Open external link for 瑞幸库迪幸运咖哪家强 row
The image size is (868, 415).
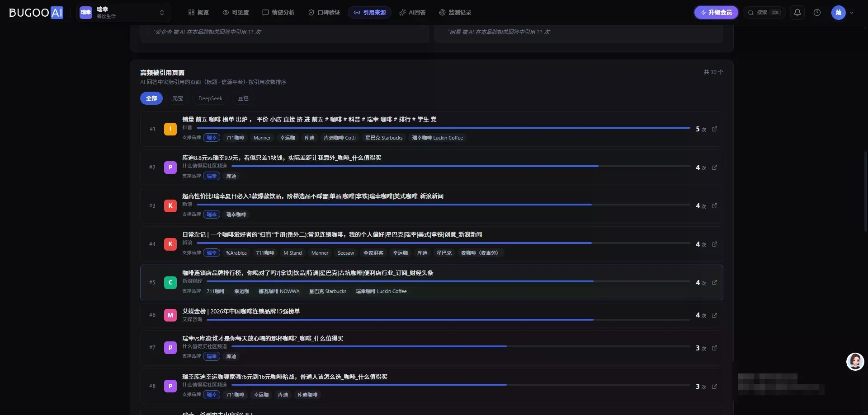(x=714, y=387)
